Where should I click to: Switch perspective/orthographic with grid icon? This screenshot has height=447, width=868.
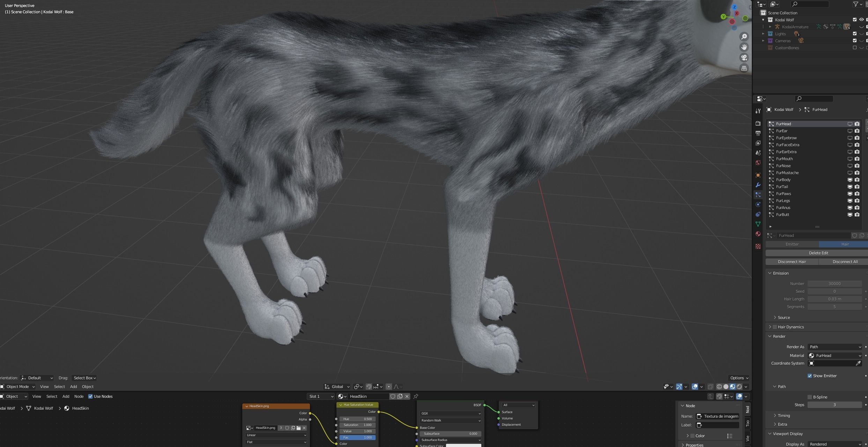[x=744, y=68]
